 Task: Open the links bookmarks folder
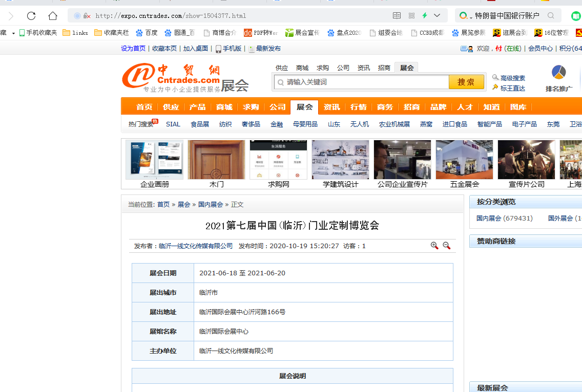click(x=75, y=33)
